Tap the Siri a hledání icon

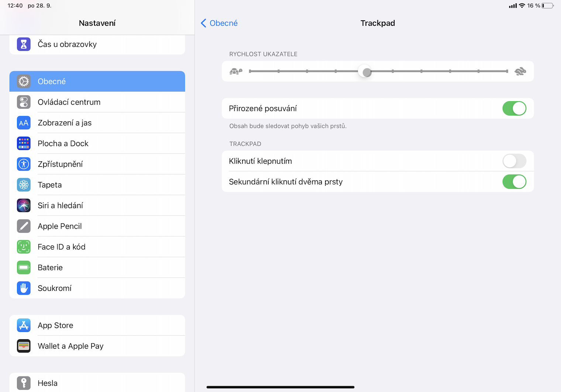point(24,206)
